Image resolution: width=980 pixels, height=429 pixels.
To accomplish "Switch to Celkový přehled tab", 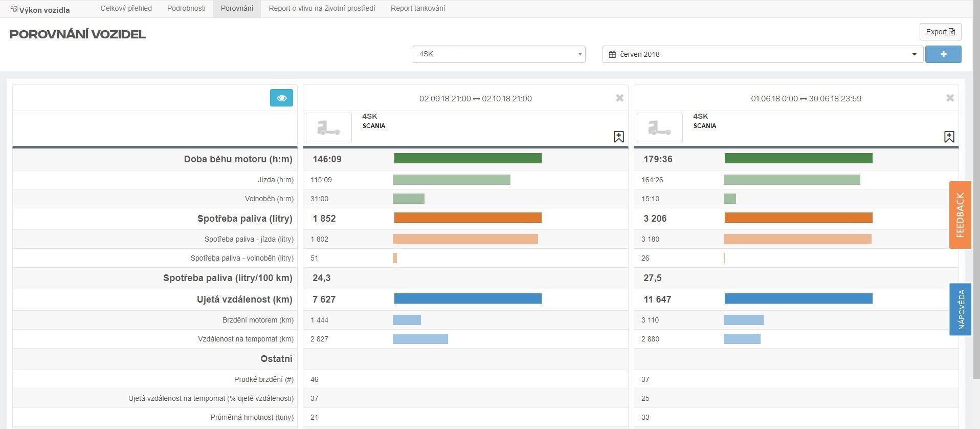I will point(126,8).
